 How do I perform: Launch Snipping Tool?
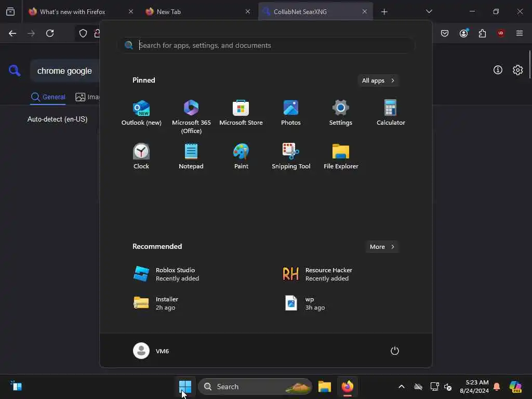pyautogui.click(x=291, y=156)
